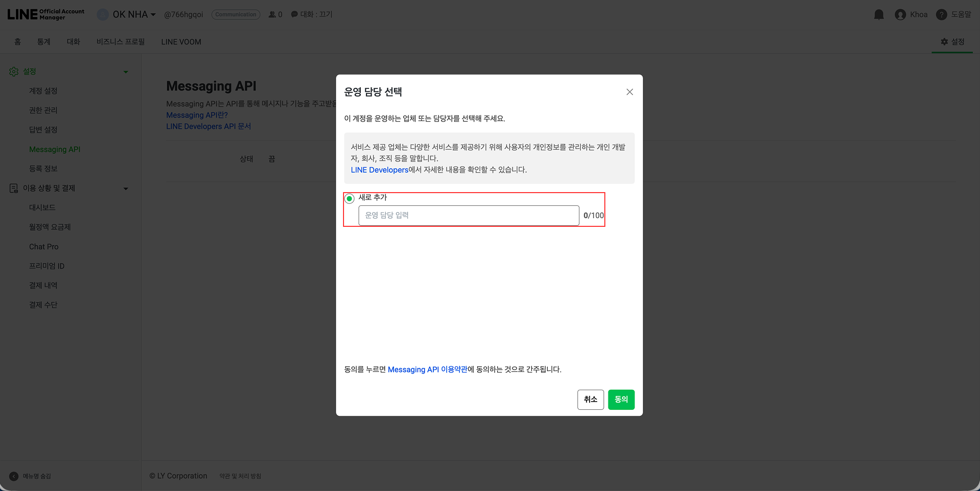
Task: Click the sidebar 설정 gear icon
Action: (x=14, y=72)
